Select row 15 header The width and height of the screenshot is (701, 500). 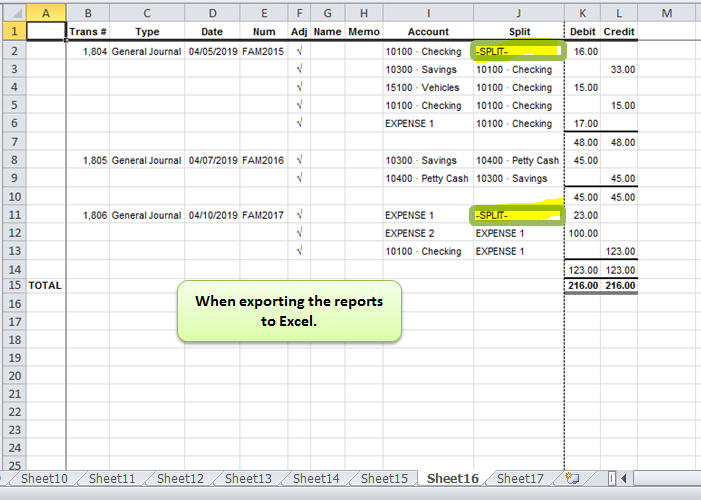[14, 285]
